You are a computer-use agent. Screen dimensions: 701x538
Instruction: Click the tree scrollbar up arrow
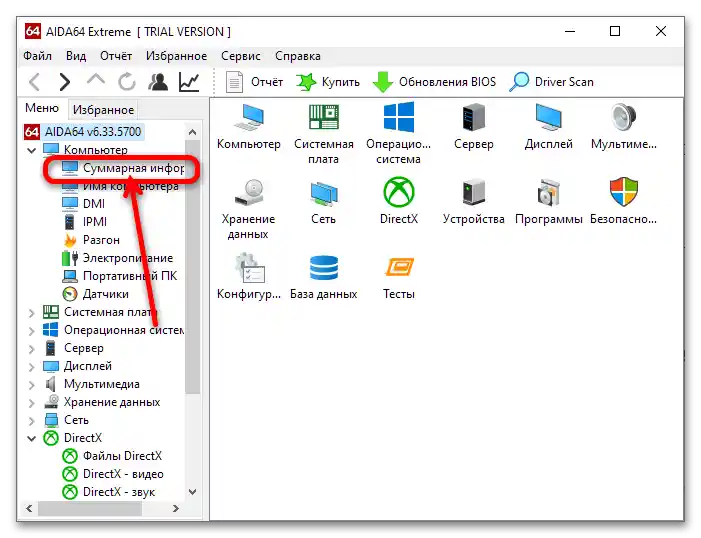point(193,132)
